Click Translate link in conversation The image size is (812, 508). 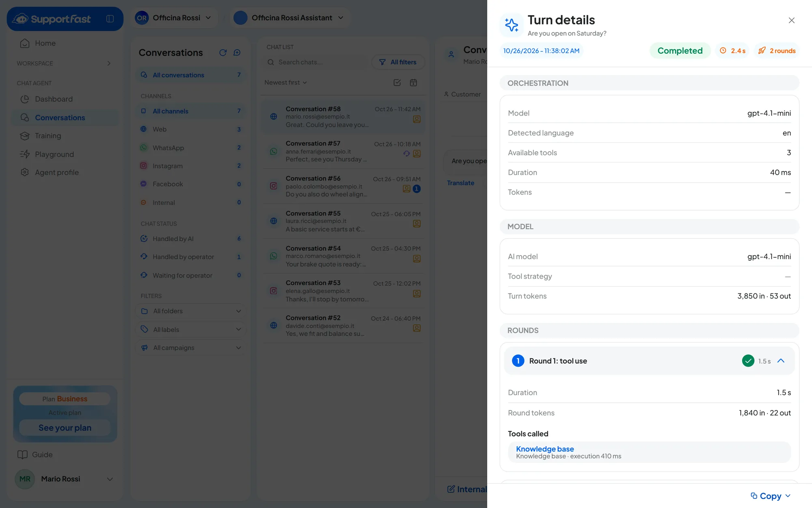(x=460, y=183)
